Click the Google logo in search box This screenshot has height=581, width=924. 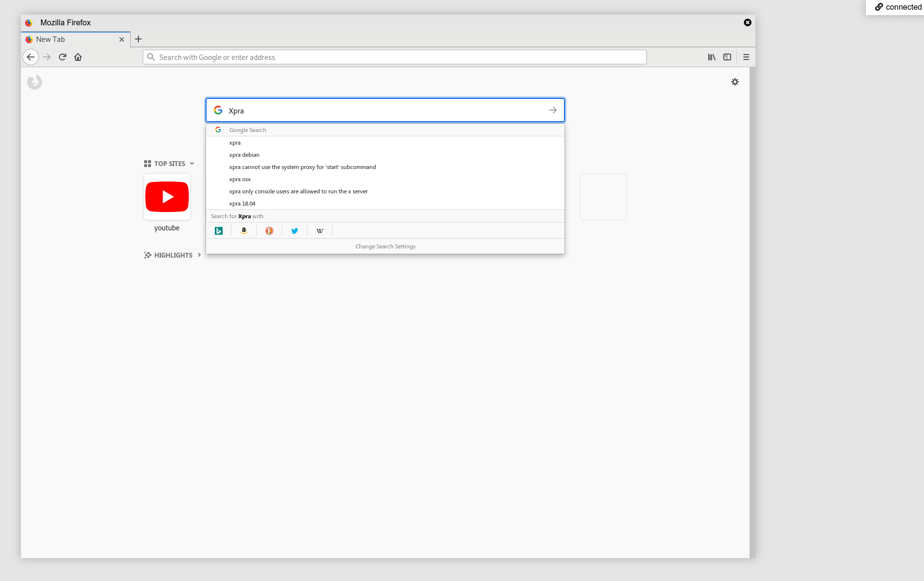point(218,110)
